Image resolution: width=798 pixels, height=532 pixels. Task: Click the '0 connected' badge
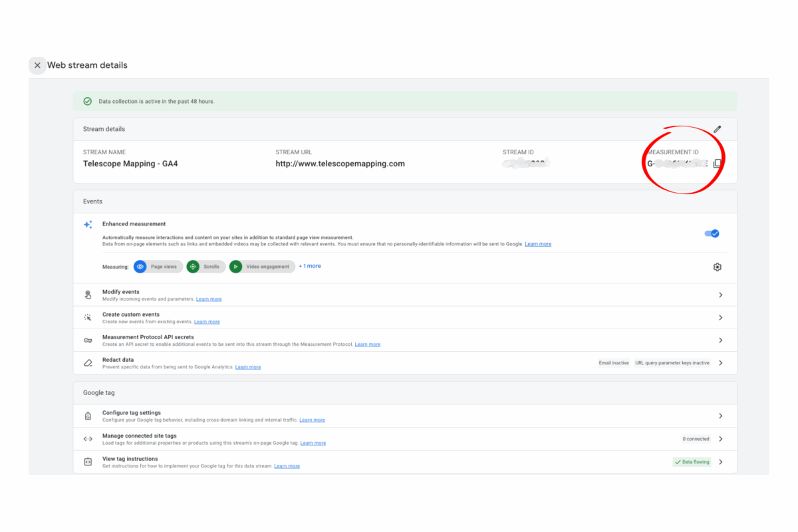click(696, 439)
